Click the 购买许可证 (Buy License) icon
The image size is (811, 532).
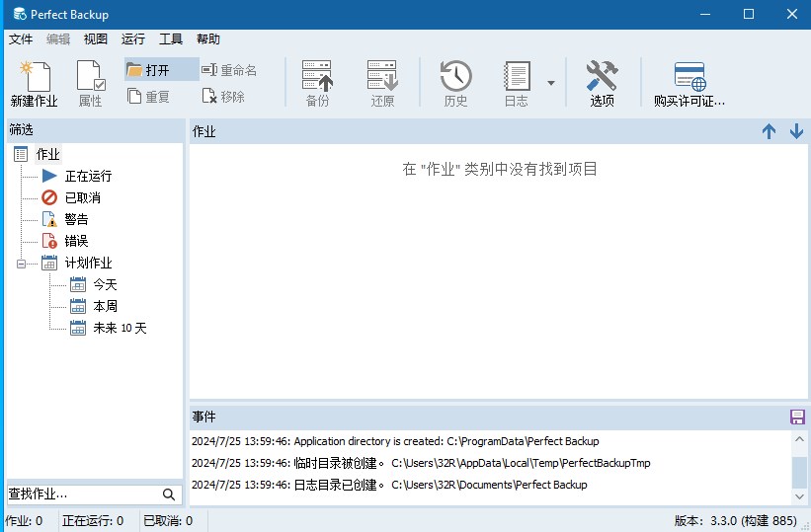[x=689, y=77]
